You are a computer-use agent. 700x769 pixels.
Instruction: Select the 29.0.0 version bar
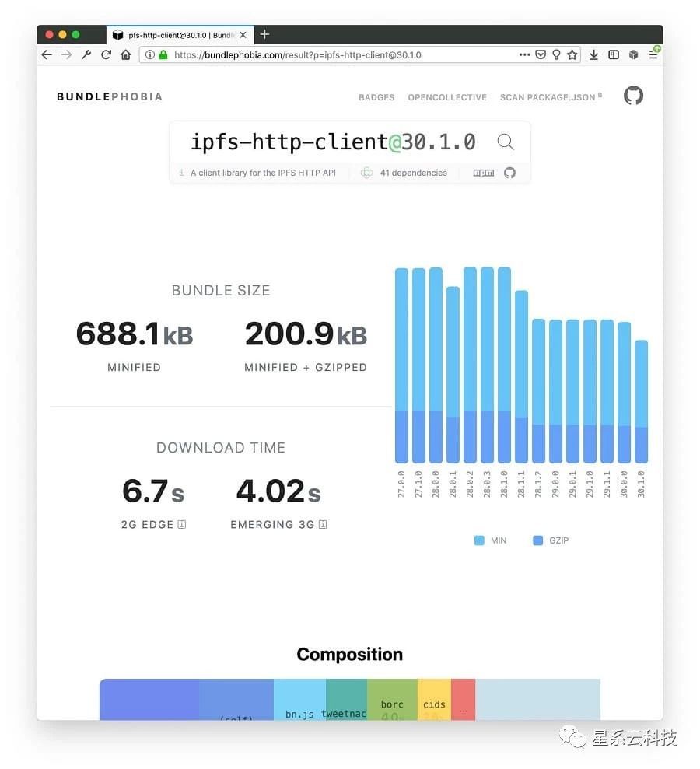tap(556, 391)
